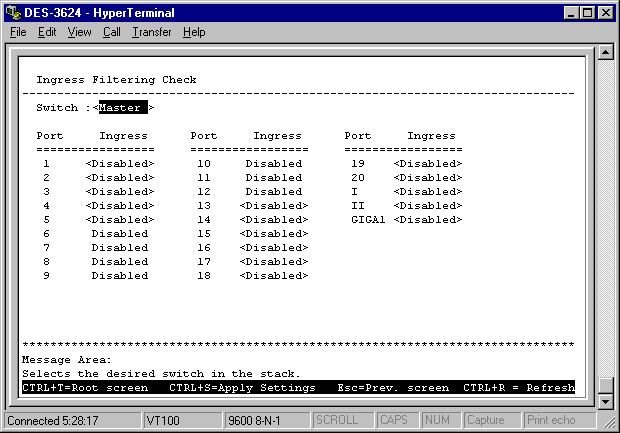Toggle Ingress setting for Port 13
This screenshot has height=433, width=620.
[274, 205]
